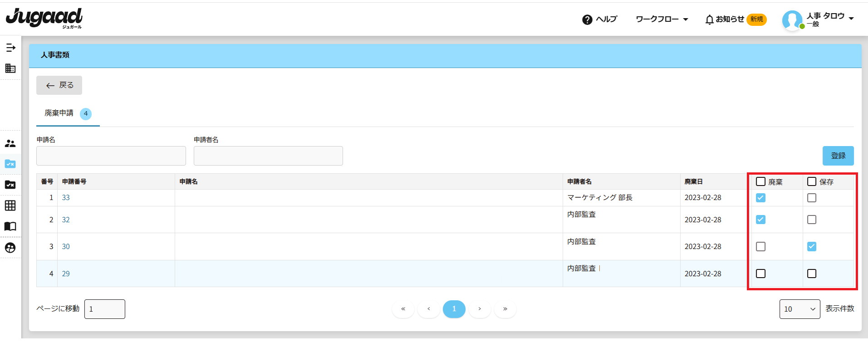Open the ワークフロー dropdown menu
The width and height of the screenshot is (868, 352).
pyautogui.click(x=662, y=20)
